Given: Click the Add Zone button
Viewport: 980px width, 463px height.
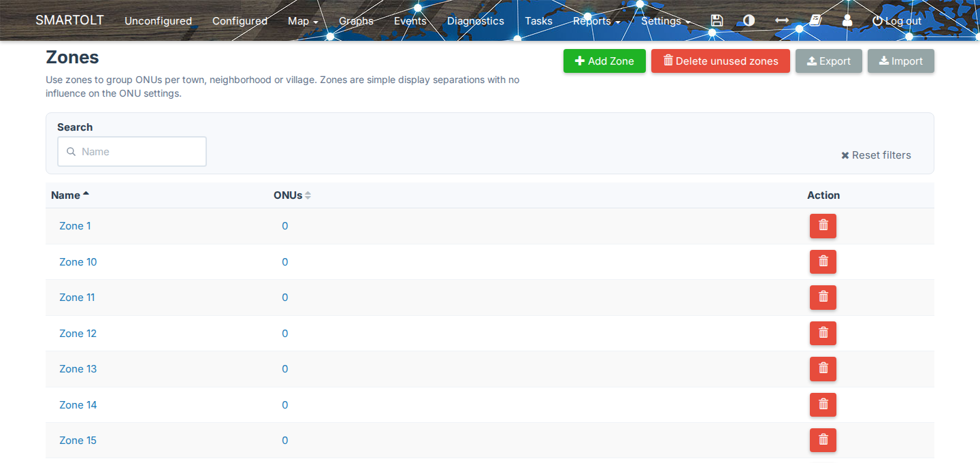Looking at the screenshot, I should point(604,61).
